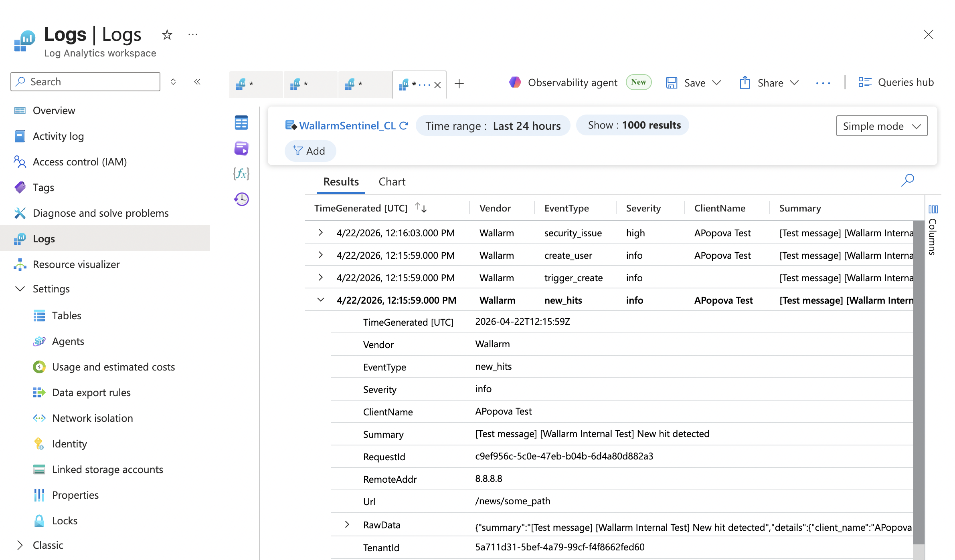This screenshot has width=955, height=560.
Task: Open search within query results
Action: coord(908,181)
